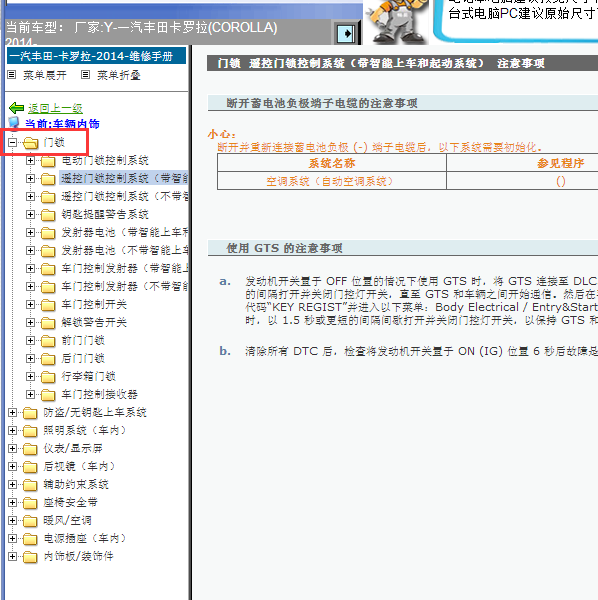
Task: Expand 钥匙提醒警告系统 node
Action: 30,215
